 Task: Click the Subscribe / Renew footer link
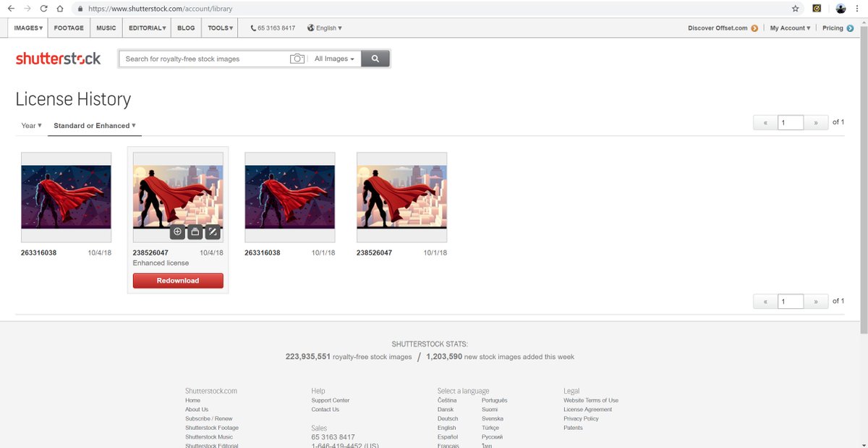tap(209, 419)
